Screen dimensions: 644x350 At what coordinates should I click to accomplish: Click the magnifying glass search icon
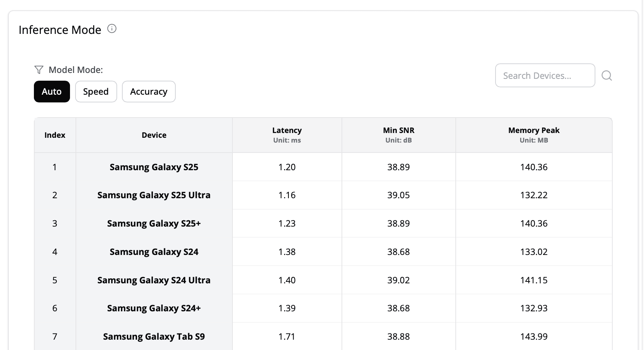[x=607, y=75]
